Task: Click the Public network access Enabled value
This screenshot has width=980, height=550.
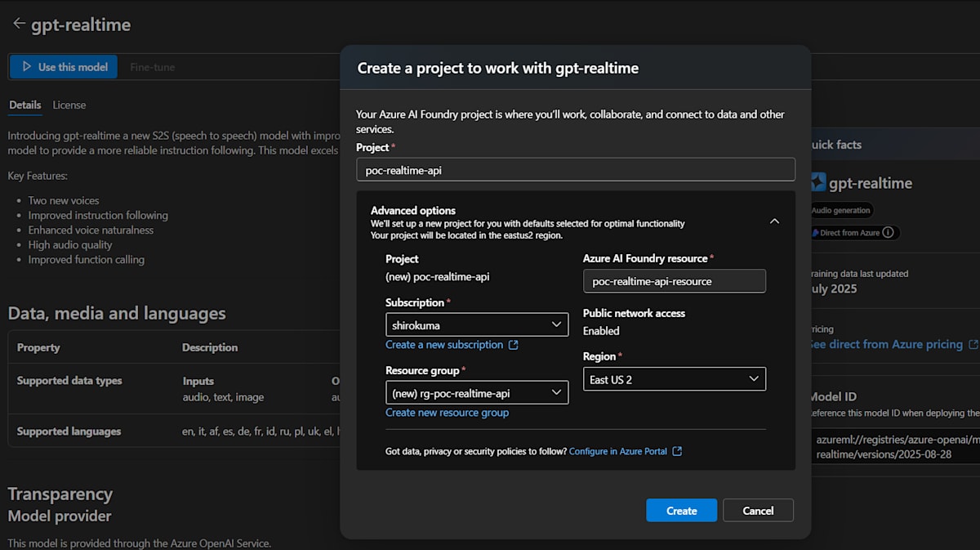Action: coord(601,331)
